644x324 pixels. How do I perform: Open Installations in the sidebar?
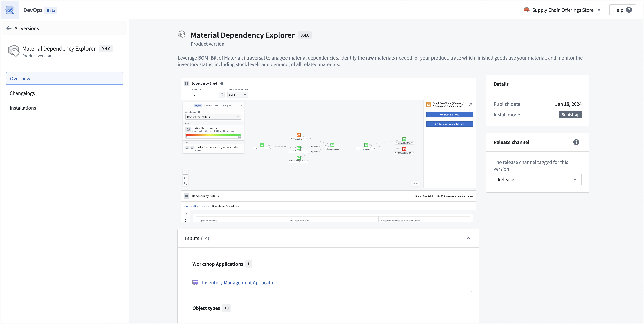coord(64,108)
